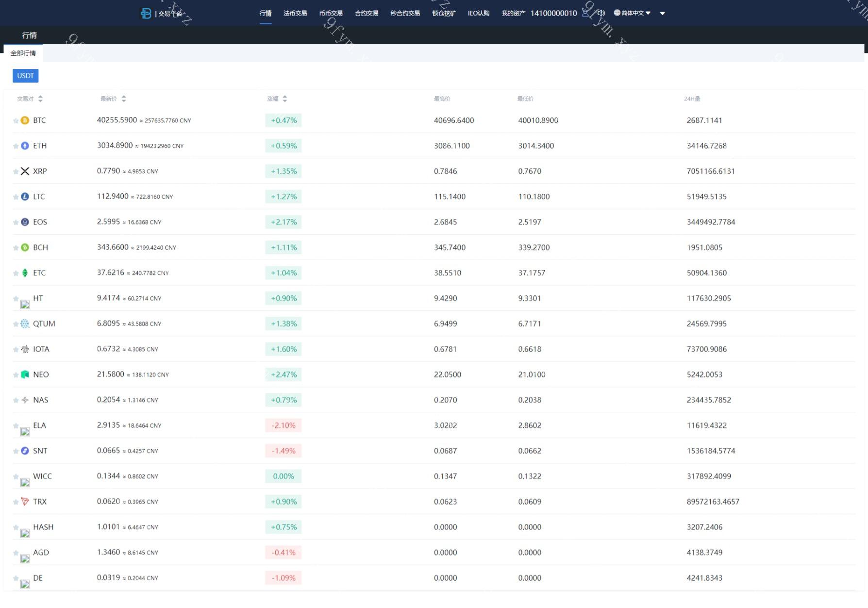
Task: Click the HT broken image icon
Action: (x=25, y=304)
